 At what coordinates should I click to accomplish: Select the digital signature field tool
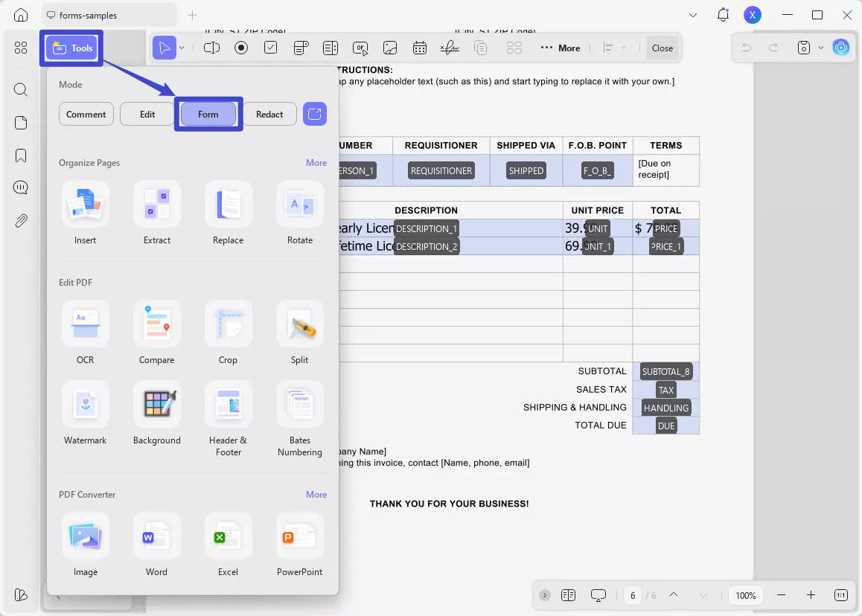pyautogui.click(x=450, y=48)
